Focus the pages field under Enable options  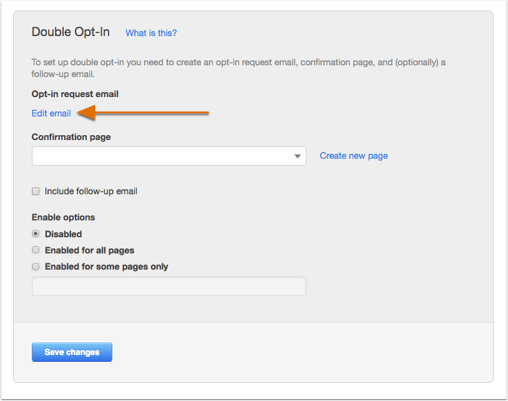169,286
